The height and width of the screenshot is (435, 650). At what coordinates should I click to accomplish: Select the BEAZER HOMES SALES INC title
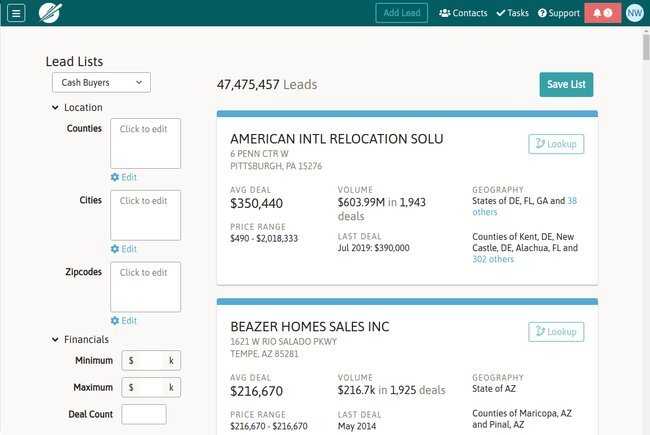(x=310, y=327)
